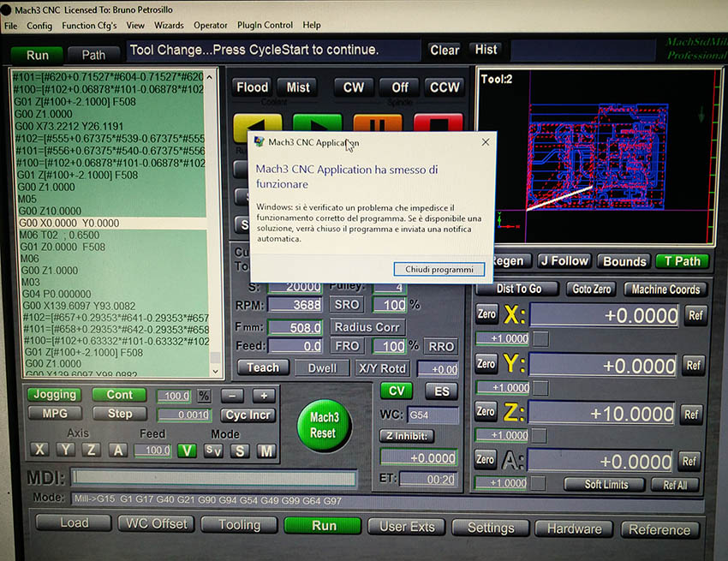Click Chiudi programmi in the error dialog
The width and height of the screenshot is (728, 561).
439,269
